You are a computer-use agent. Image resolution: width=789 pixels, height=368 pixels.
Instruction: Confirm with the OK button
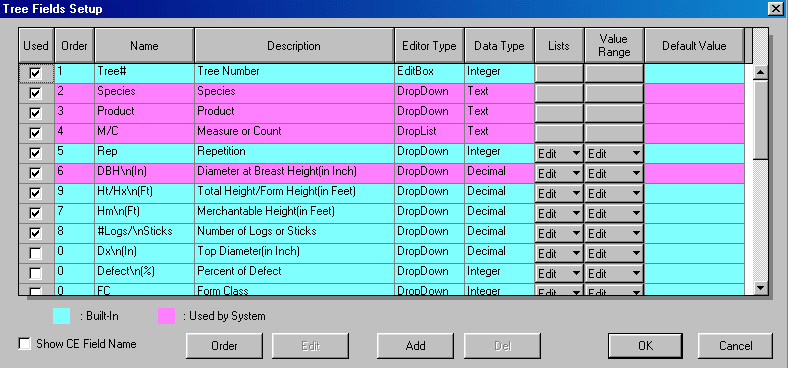[x=646, y=346]
